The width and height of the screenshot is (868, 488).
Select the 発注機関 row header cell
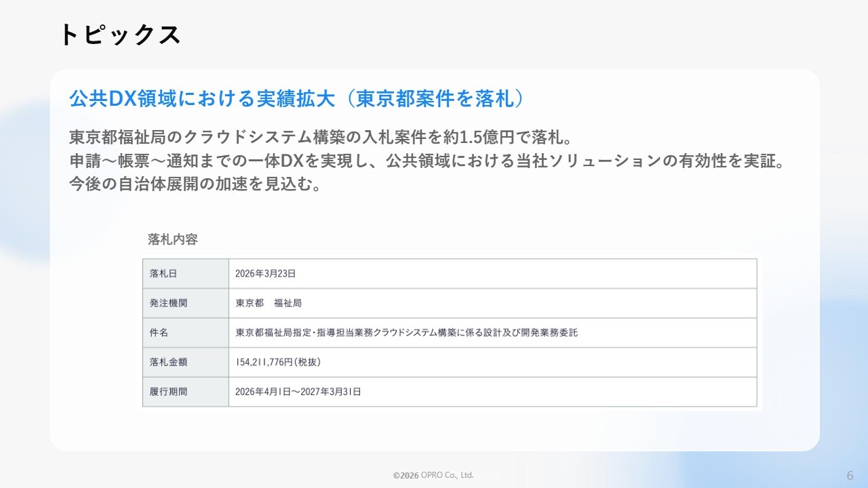[x=186, y=304]
